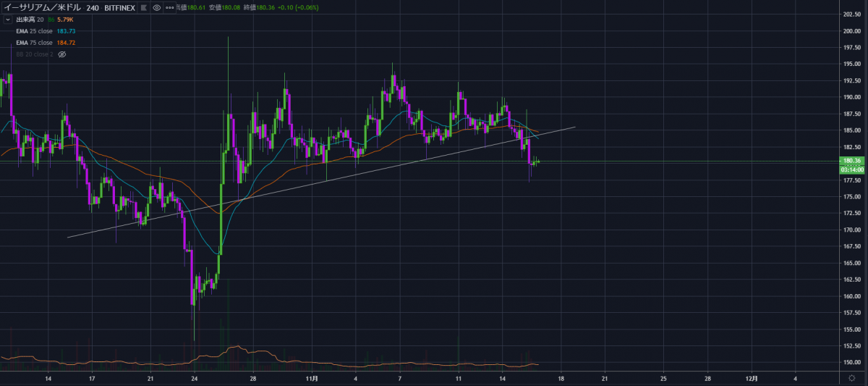Select the EMA 75 close indicator label
The image size is (868, 386).
(x=34, y=43)
